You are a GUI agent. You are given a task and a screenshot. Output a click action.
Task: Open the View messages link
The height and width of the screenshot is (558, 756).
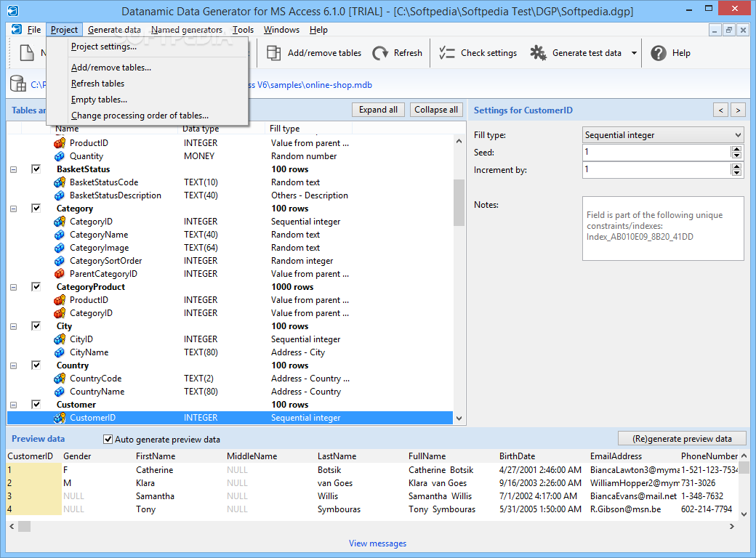[377, 543]
